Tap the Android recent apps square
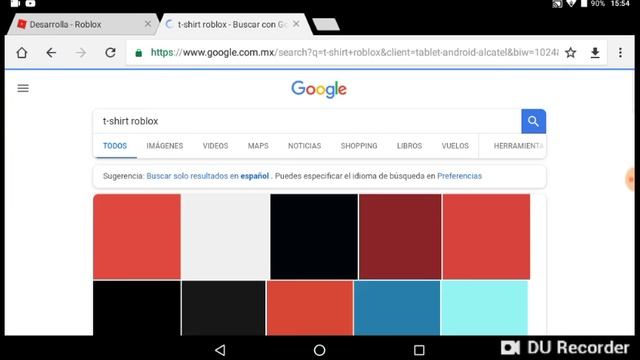The image size is (640, 360). click(419, 350)
